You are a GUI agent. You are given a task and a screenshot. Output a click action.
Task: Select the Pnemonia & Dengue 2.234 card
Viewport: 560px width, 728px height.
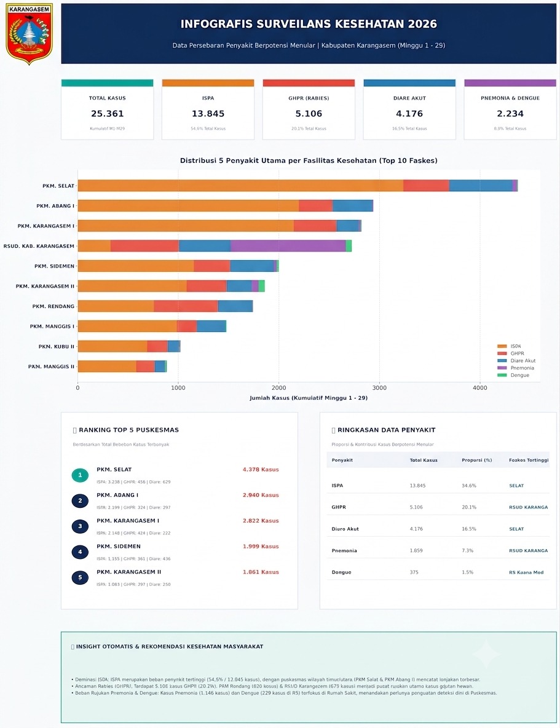click(510, 109)
